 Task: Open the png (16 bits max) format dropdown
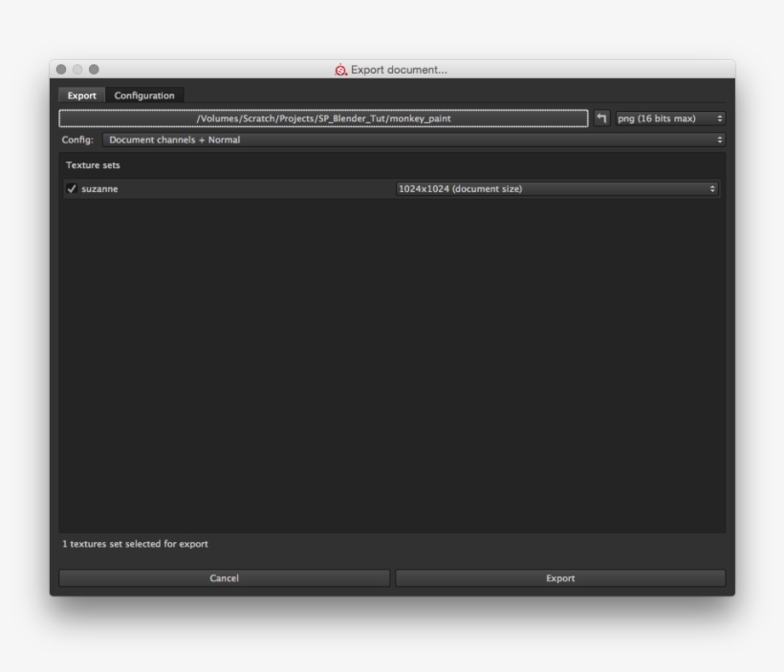tap(669, 117)
